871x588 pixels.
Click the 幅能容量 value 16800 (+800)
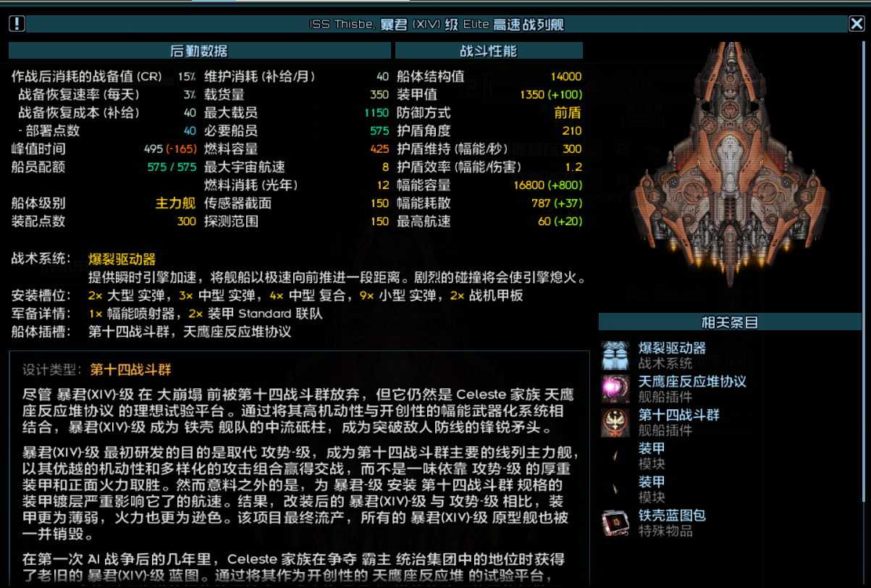pyautogui.click(x=547, y=185)
